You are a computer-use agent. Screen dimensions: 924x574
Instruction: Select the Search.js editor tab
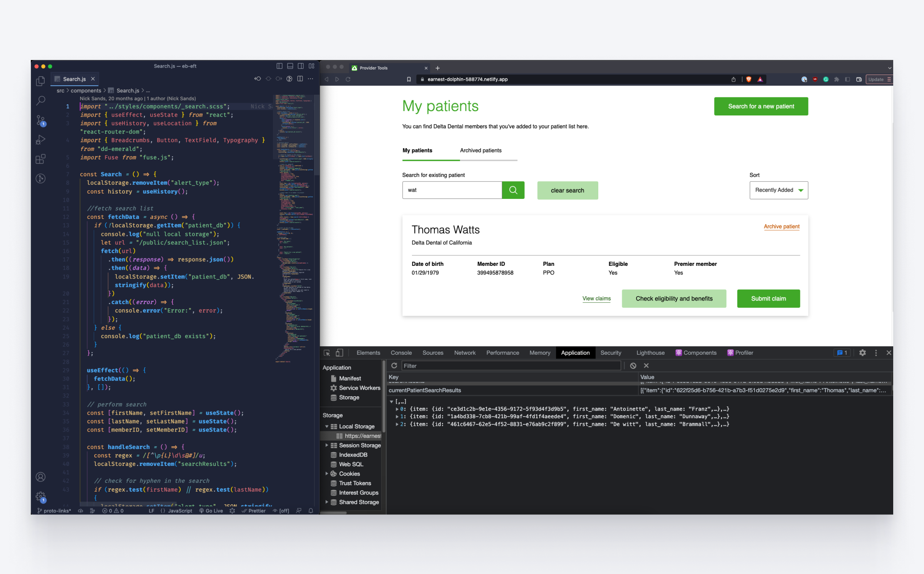coord(74,79)
